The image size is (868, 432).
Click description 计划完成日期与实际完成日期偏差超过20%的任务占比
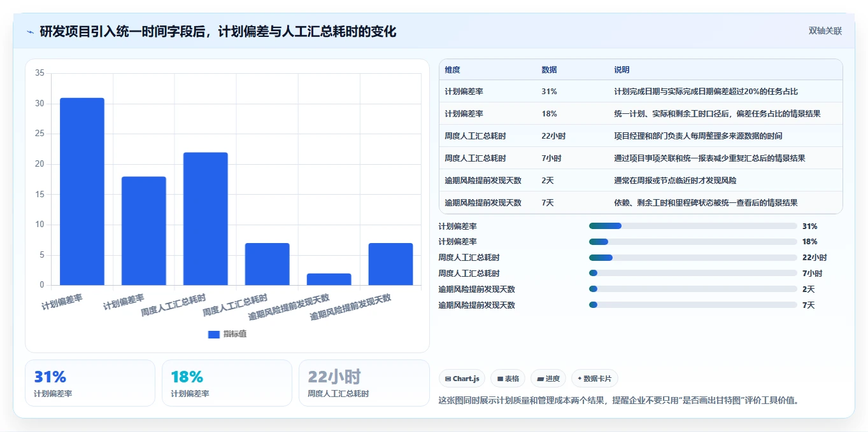706,92
